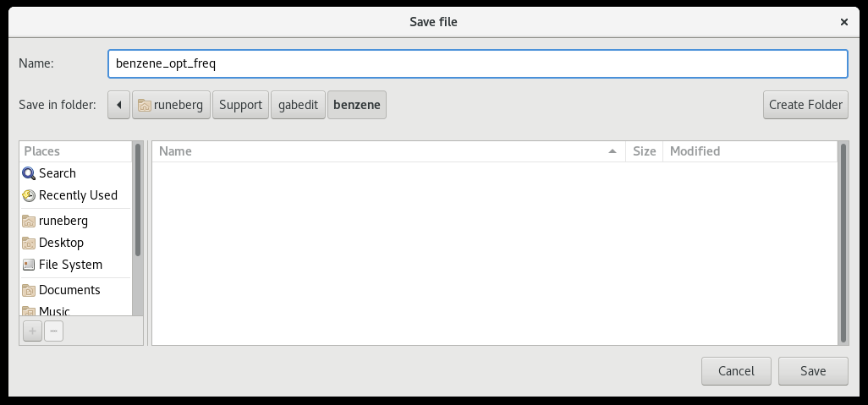
Task: Sort list by Modified column
Action: [748, 151]
